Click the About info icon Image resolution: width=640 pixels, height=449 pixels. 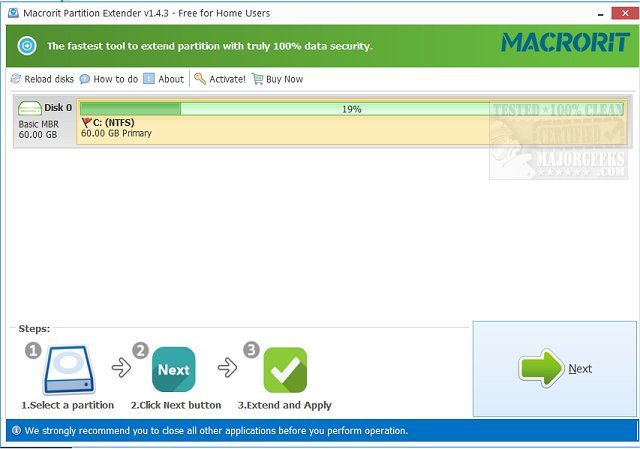149,79
